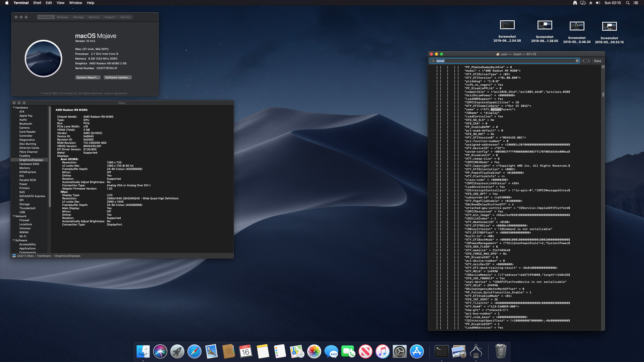
Task: Open System Preferences in the Dock
Action: (399, 351)
